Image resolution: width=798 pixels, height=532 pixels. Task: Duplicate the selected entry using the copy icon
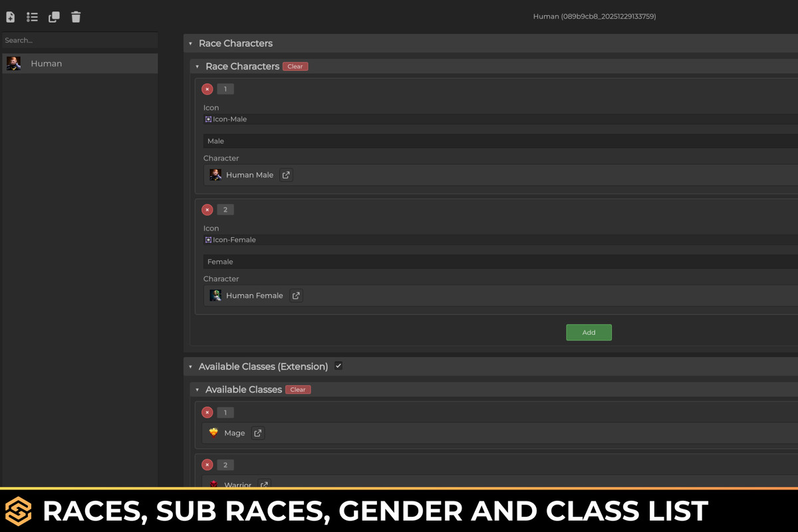click(x=54, y=17)
